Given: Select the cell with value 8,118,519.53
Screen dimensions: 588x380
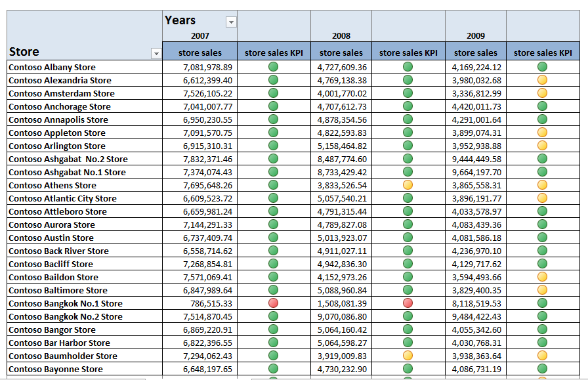Looking at the screenshot, I should (x=476, y=303).
